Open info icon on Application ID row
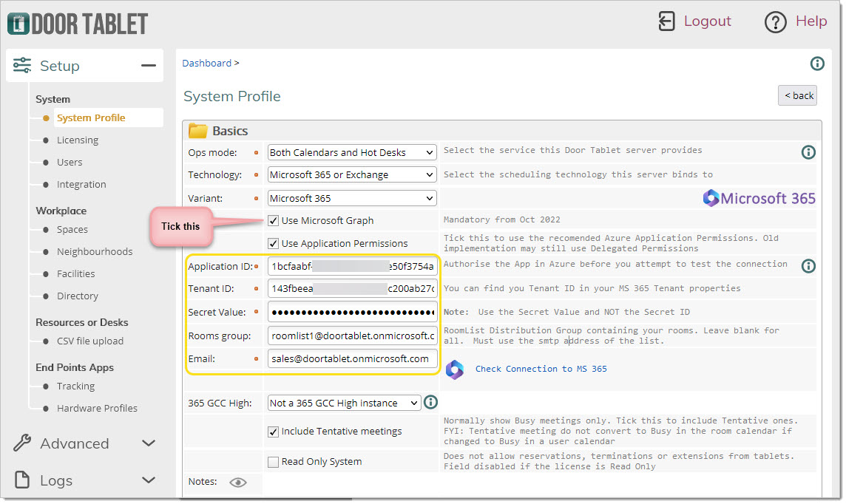The image size is (846, 504). (x=808, y=266)
